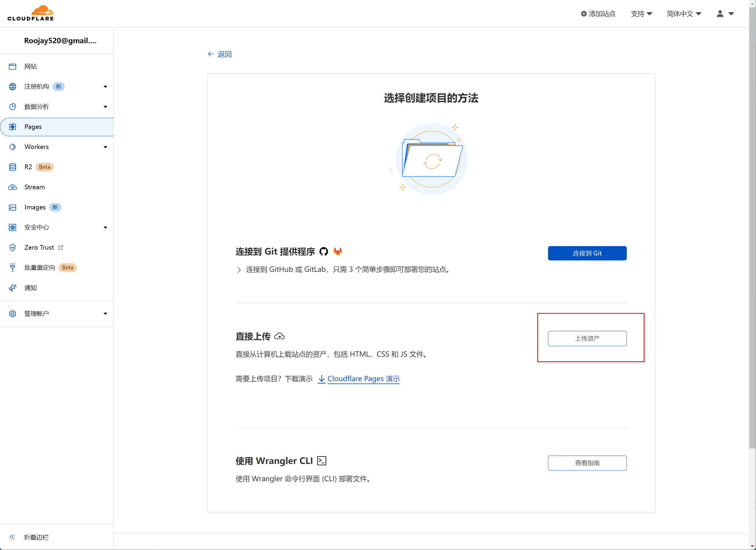Image resolution: width=756 pixels, height=550 pixels.
Task: Collapse sidebar using 折叠边栏 chevrons
Action: tap(13, 537)
